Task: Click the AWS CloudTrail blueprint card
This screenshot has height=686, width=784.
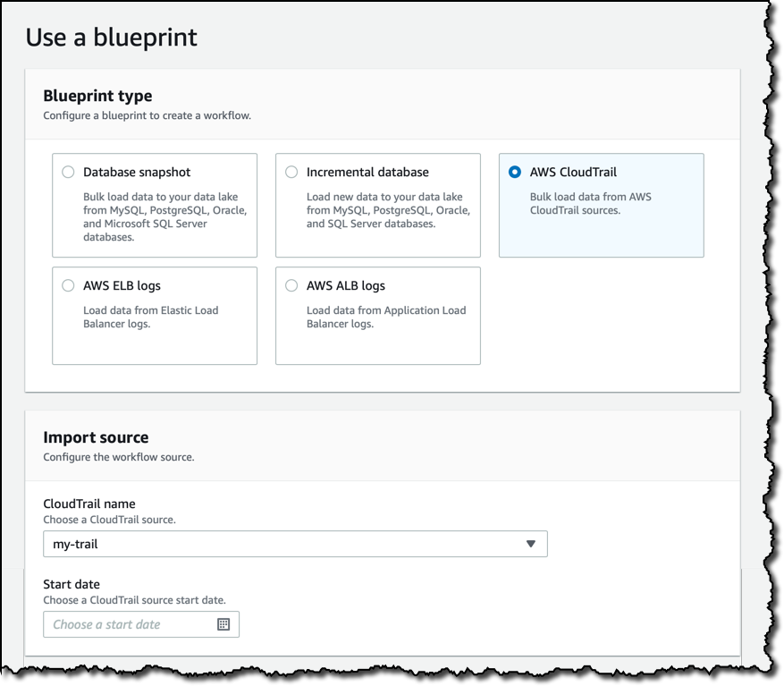Action: click(x=602, y=205)
